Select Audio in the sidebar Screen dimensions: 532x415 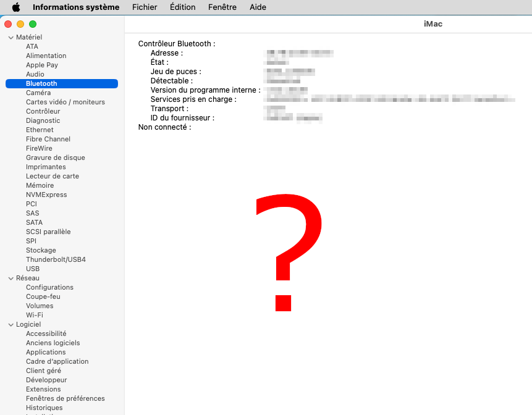click(x=35, y=74)
